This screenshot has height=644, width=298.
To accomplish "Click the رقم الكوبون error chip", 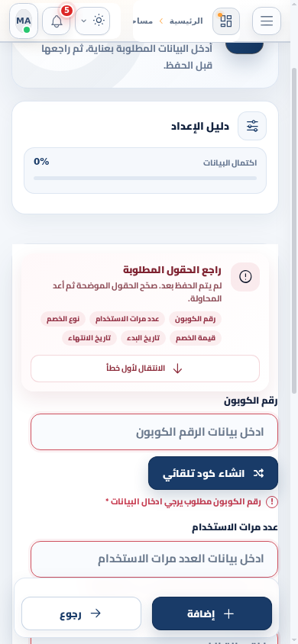I will pos(196,319).
